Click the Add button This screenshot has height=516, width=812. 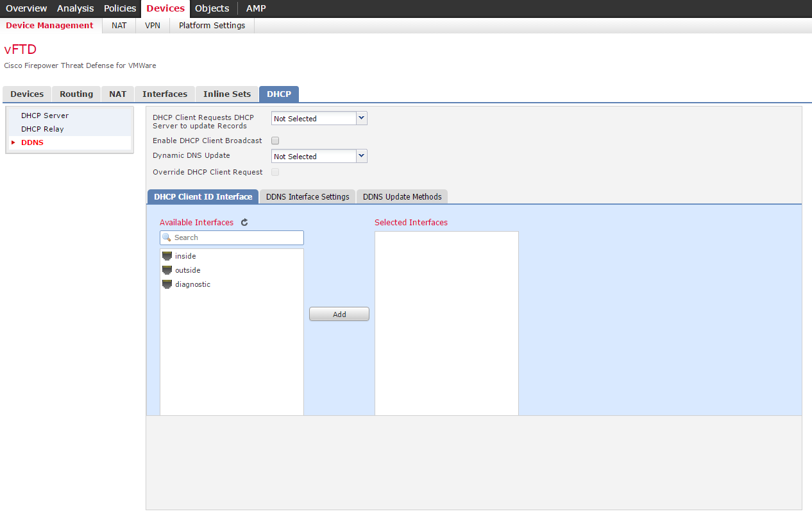tap(339, 314)
